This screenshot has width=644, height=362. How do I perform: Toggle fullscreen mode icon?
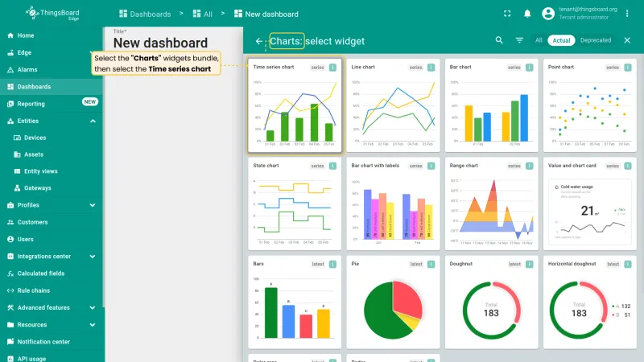click(507, 14)
